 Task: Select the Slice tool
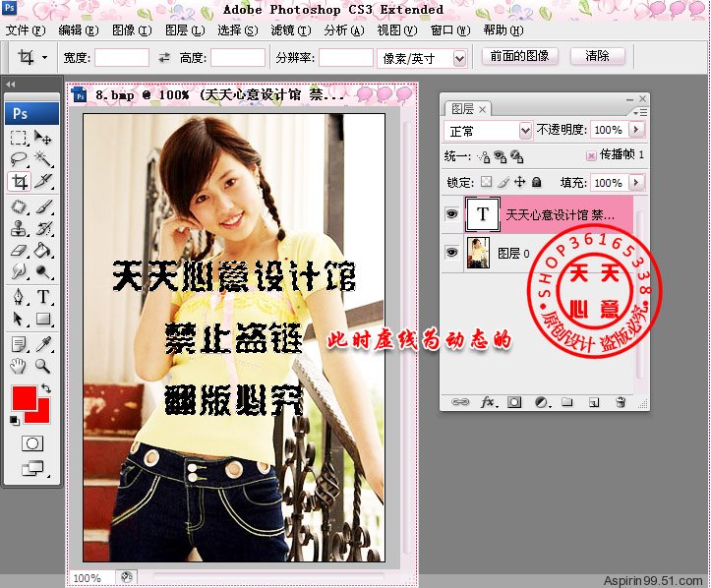pos(43,181)
